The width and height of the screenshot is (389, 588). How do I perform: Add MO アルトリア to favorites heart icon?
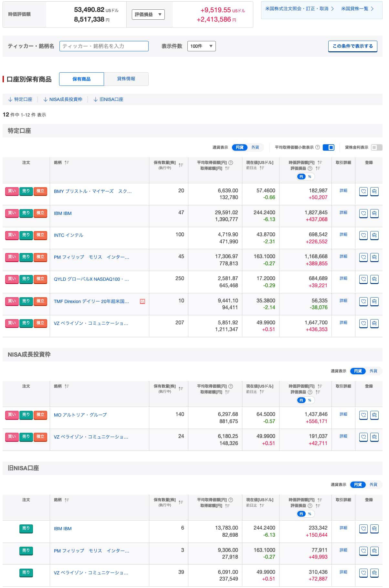[363, 415]
